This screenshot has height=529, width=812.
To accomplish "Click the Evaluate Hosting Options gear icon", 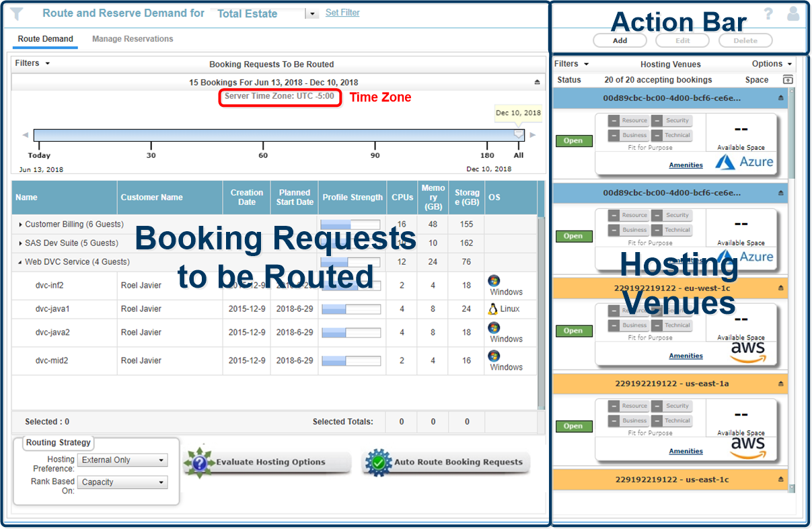I will [200, 462].
